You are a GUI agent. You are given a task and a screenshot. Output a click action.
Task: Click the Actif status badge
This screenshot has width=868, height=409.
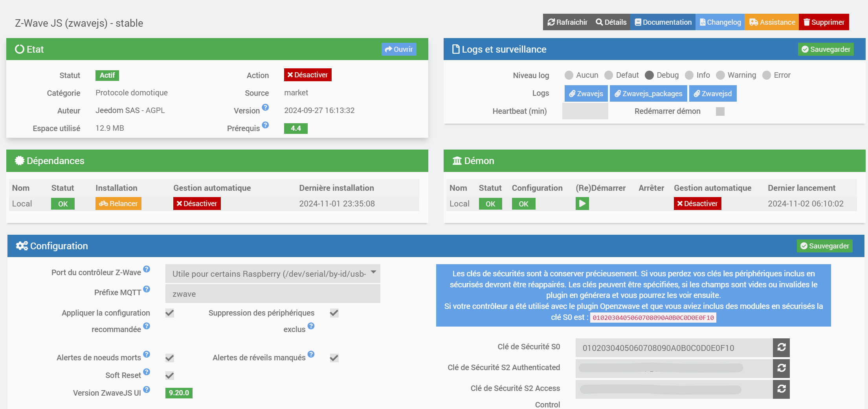(x=107, y=75)
